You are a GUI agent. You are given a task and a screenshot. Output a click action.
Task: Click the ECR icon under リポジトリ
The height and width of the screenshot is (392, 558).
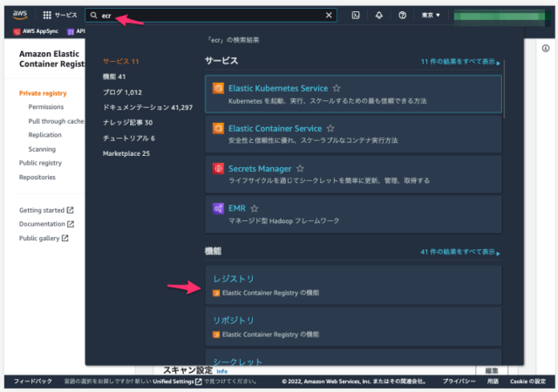pyautogui.click(x=216, y=335)
